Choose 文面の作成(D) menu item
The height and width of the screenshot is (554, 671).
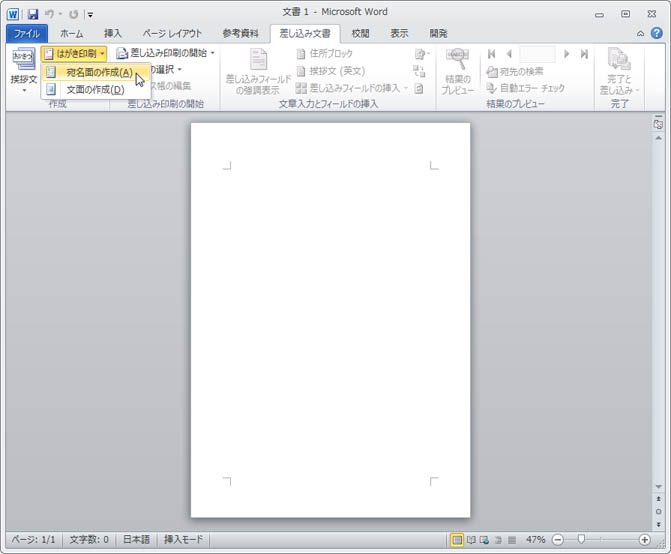(x=94, y=89)
